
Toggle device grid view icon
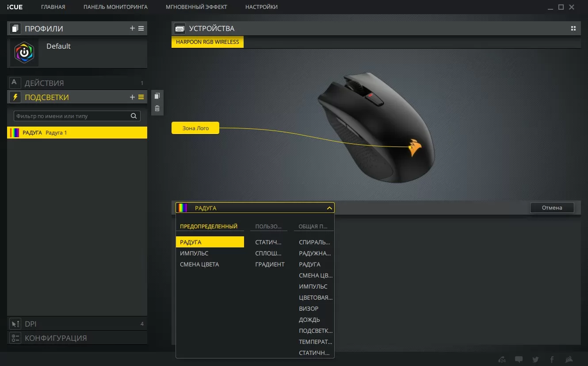coord(573,28)
